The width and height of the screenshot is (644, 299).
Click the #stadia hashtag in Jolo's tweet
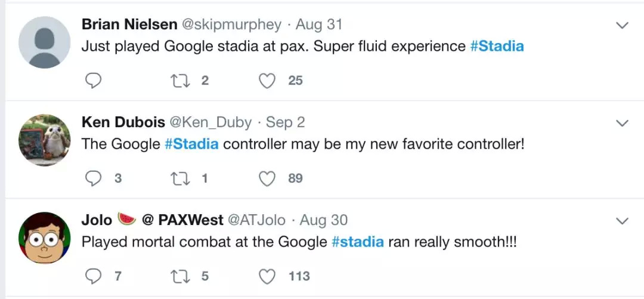click(x=357, y=242)
